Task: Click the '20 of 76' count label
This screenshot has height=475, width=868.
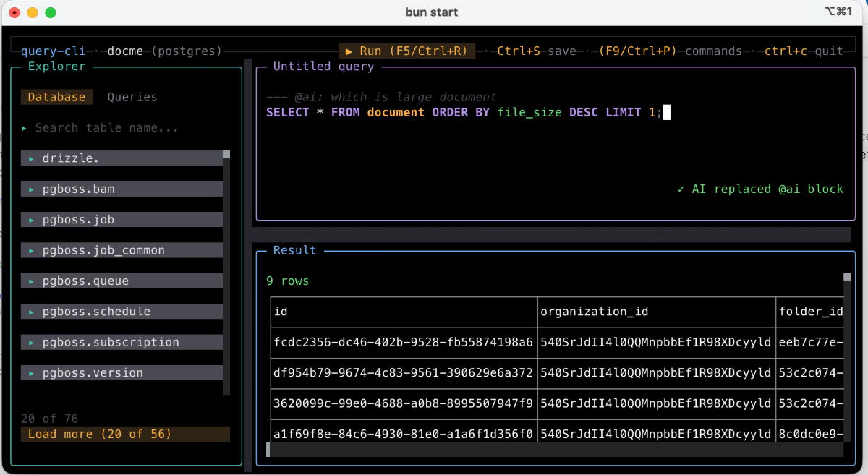Action: [49, 419]
